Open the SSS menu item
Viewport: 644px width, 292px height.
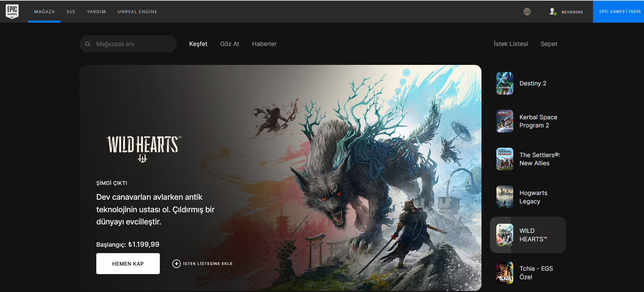point(71,11)
